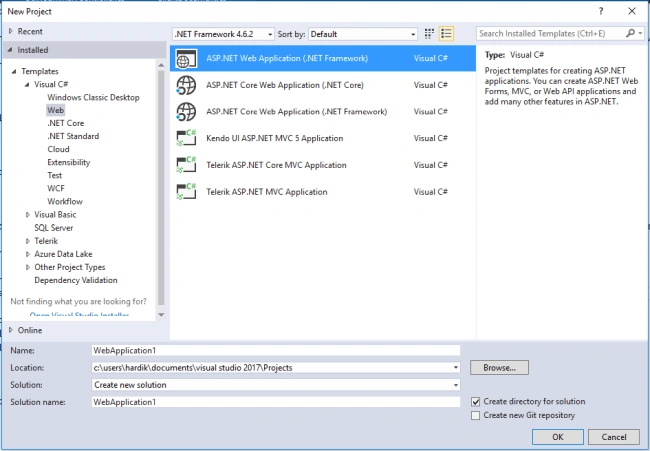Click the tree scrollbar down arrow
The image size is (650, 451).
coord(161,315)
